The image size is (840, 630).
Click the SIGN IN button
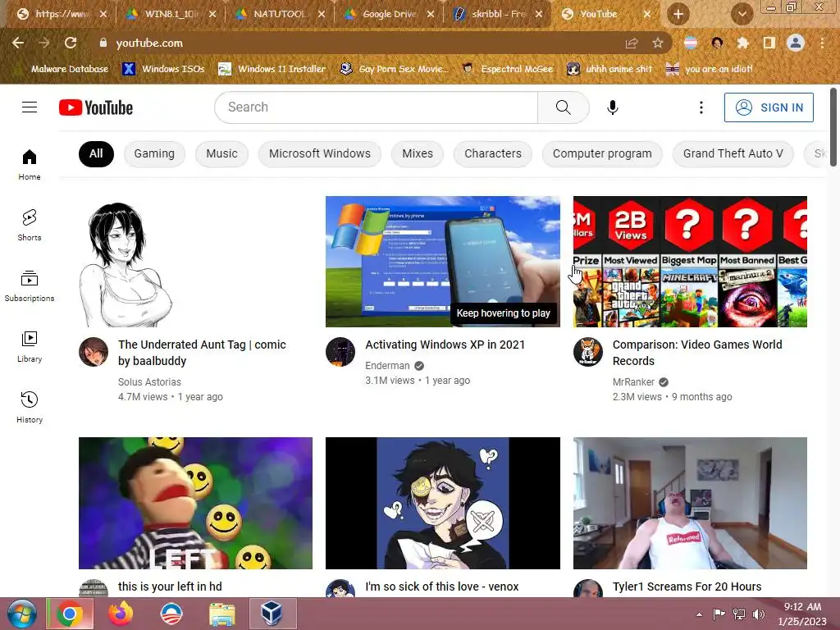point(769,107)
